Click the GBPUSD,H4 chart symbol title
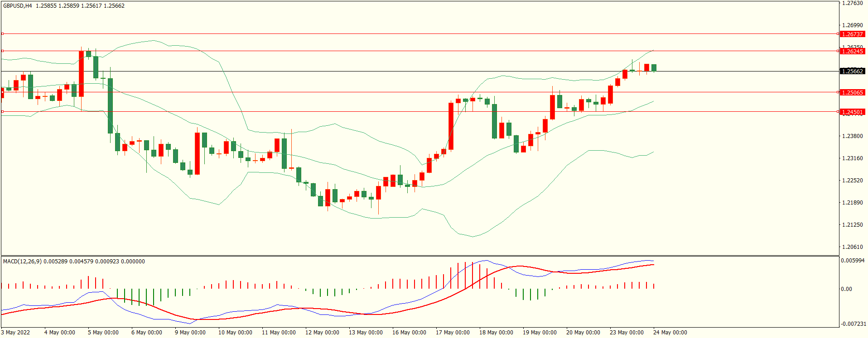This screenshot has height=338, width=868. (x=18, y=6)
